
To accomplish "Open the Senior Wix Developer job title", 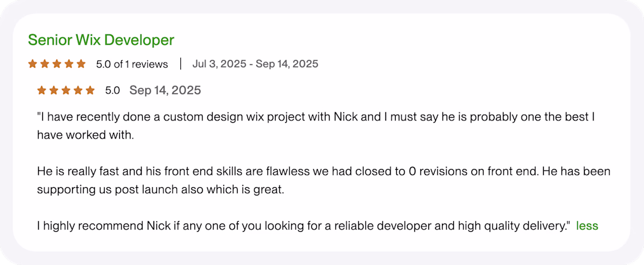I will 101,40.
